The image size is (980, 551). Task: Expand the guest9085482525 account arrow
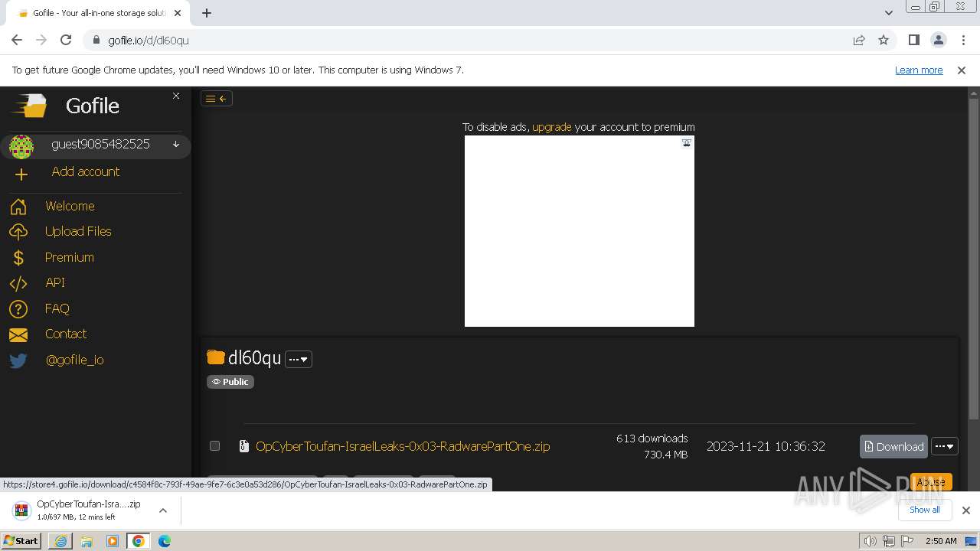(x=176, y=144)
